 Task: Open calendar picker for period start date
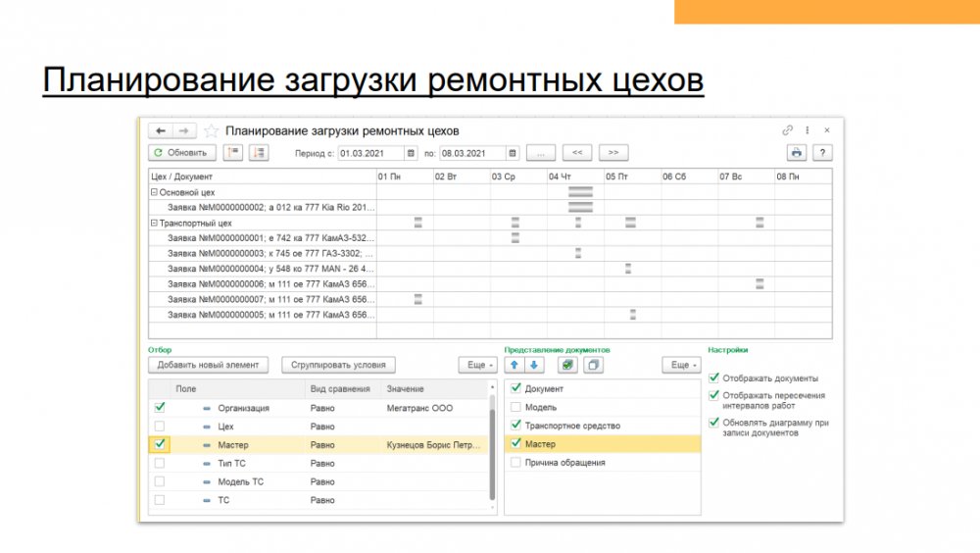click(412, 153)
